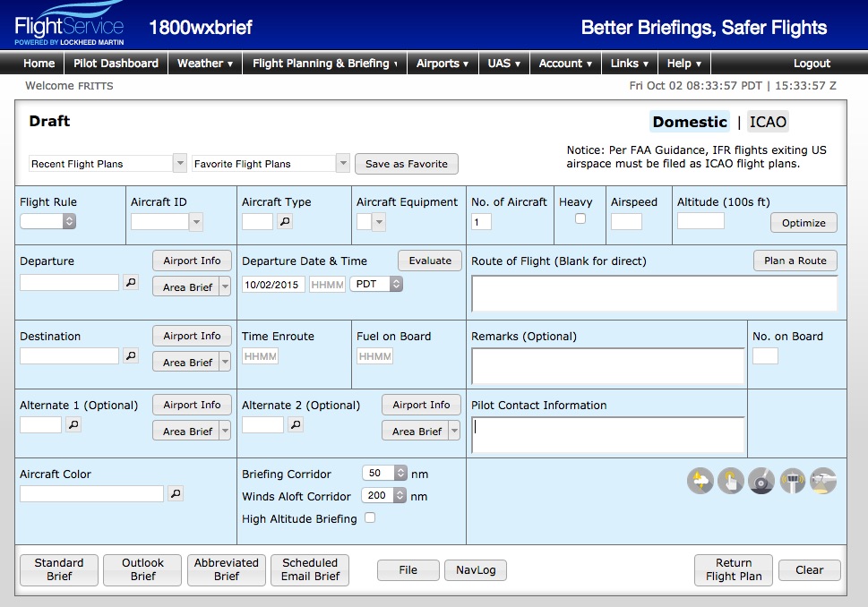Click Logout
This screenshot has width=868, height=607.
point(812,63)
